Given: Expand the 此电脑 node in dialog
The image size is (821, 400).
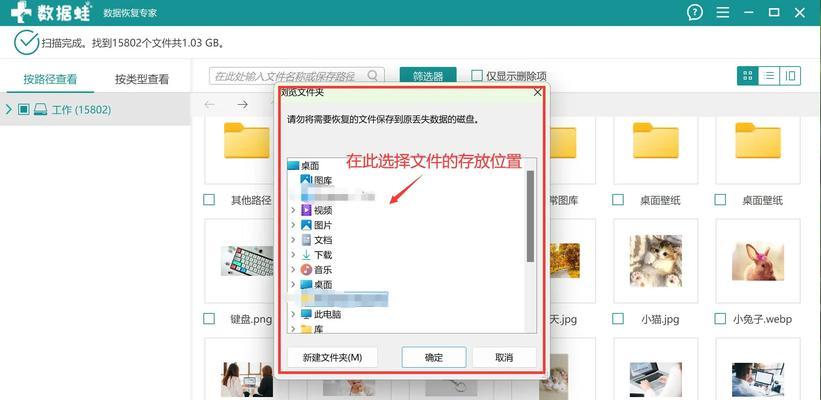Looking at the screenshot, I should [x=293, y=315].
